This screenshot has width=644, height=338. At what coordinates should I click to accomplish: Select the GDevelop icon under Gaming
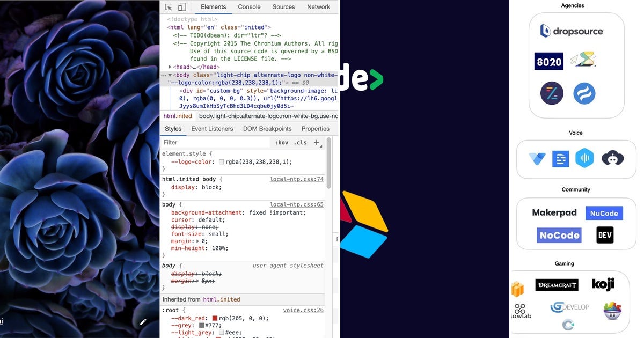click(x=570, y=307)
